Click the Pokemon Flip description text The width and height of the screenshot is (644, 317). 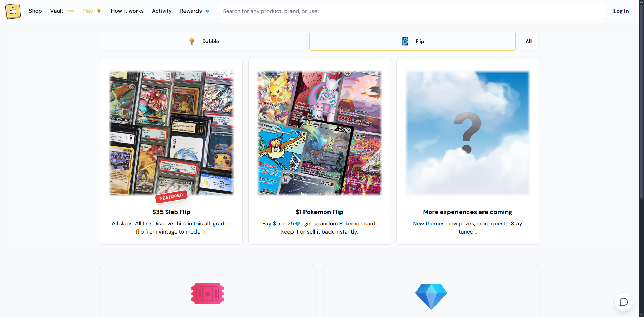[x=319, y=227]
